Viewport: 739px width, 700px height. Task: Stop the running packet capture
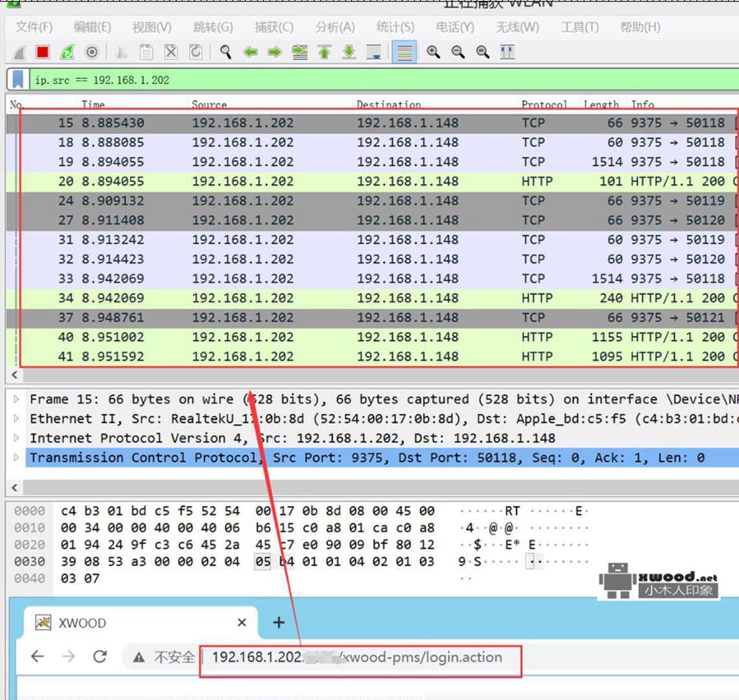click(x=43, y=53)
